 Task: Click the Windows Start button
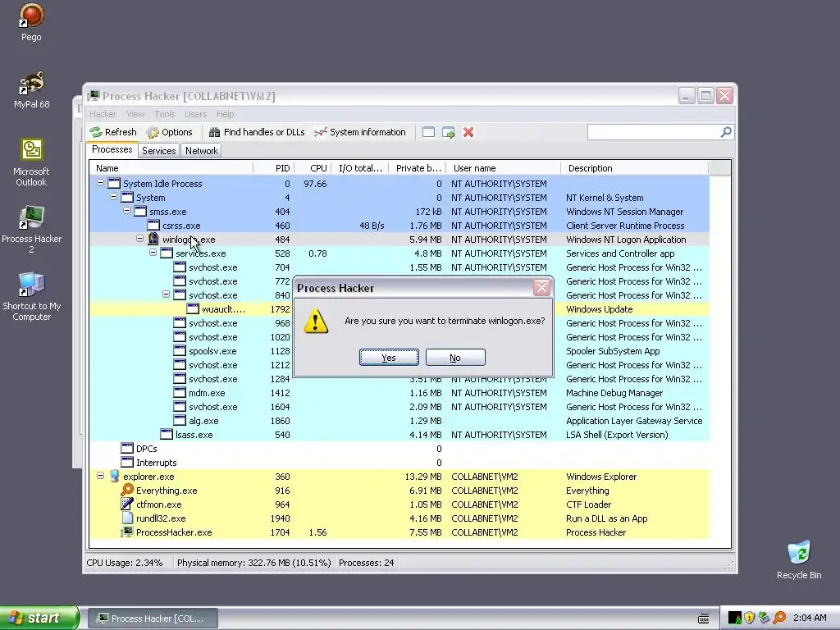[39, 618]
